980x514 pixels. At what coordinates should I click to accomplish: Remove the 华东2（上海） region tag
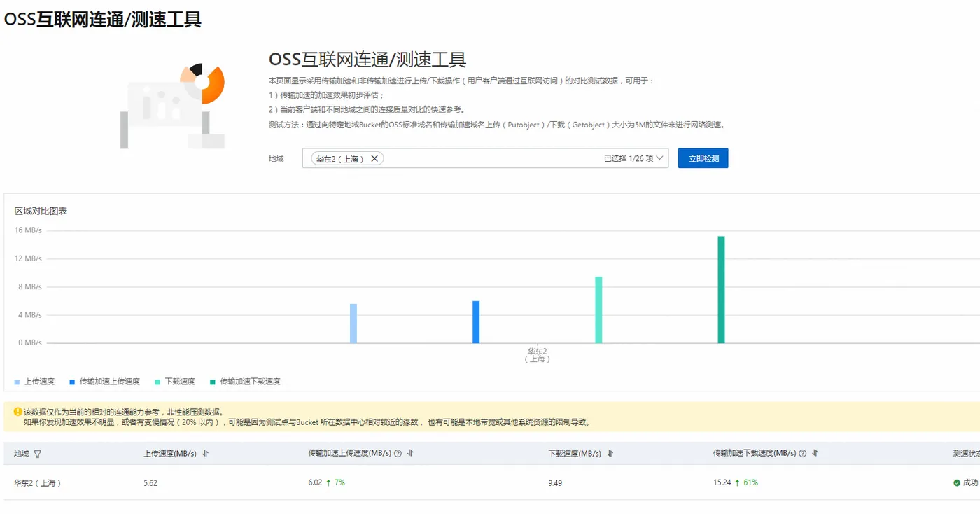(x=374, y=159)
